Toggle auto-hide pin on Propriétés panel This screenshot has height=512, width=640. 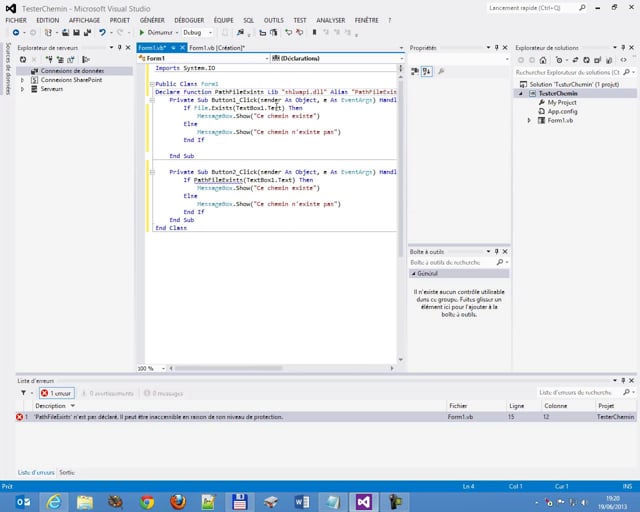coord(497,48)
